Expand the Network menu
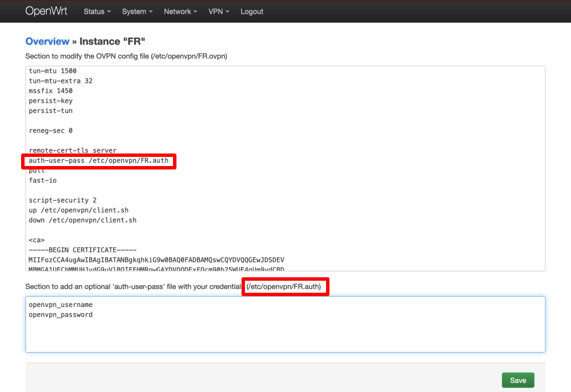Screen dimensions: 571x392 coord(180,11)
